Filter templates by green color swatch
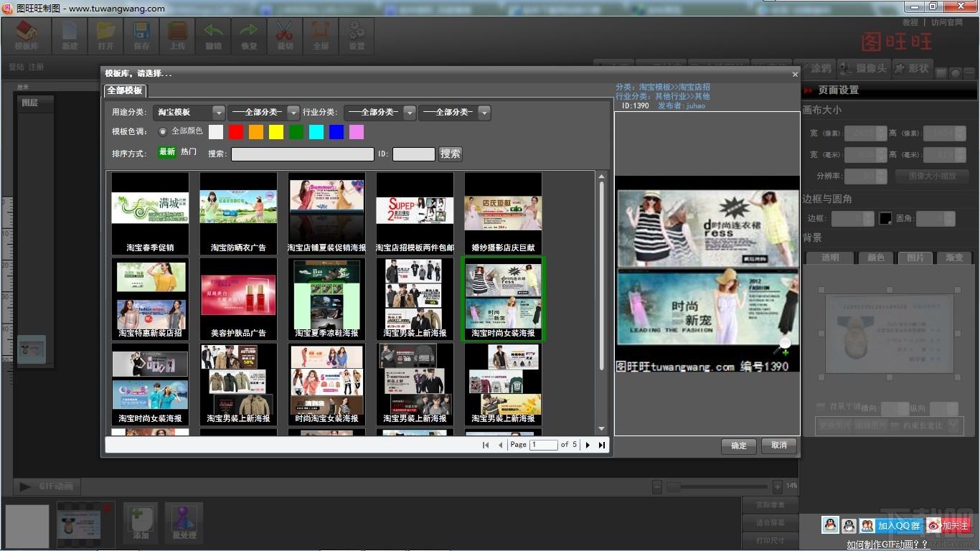Screen dimensions: 980x551 [x=296, y=132]
